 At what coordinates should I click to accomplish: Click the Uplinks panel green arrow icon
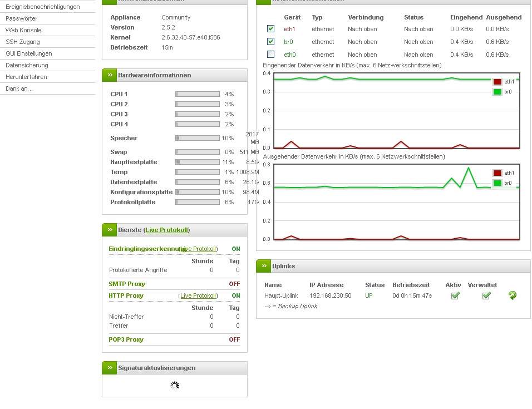(264, 266)
